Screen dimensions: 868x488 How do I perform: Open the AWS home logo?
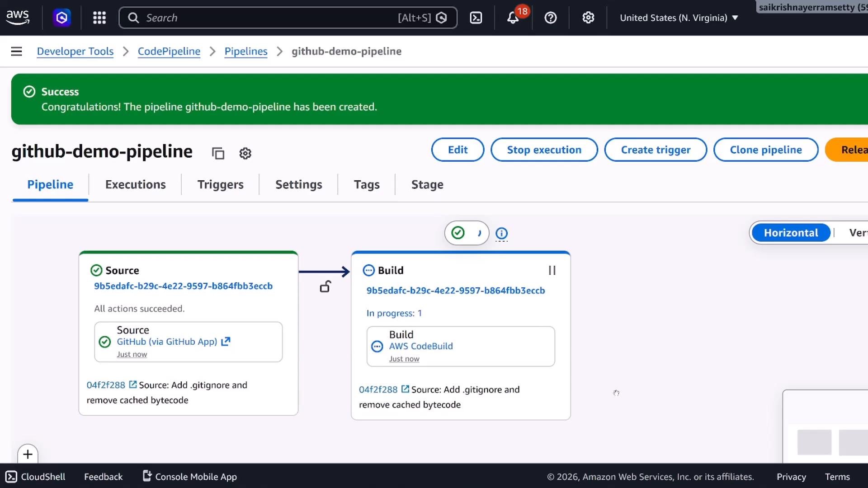click(x=18, y=18)
